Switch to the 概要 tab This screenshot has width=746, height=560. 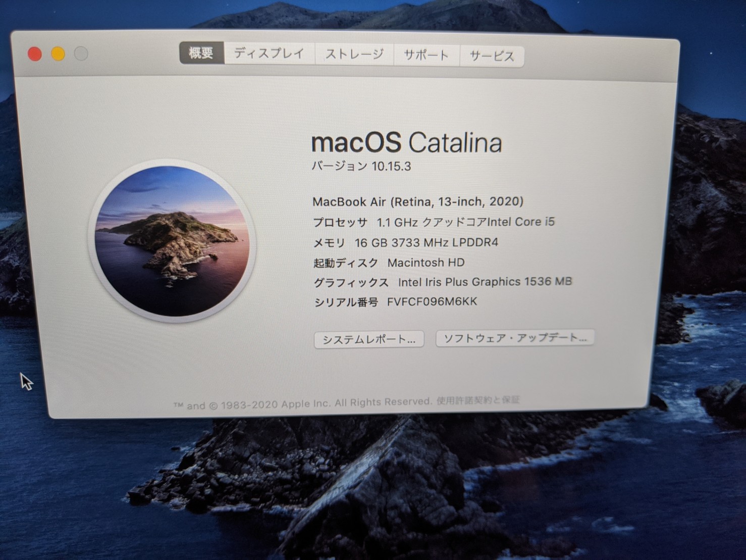[201, 53]
